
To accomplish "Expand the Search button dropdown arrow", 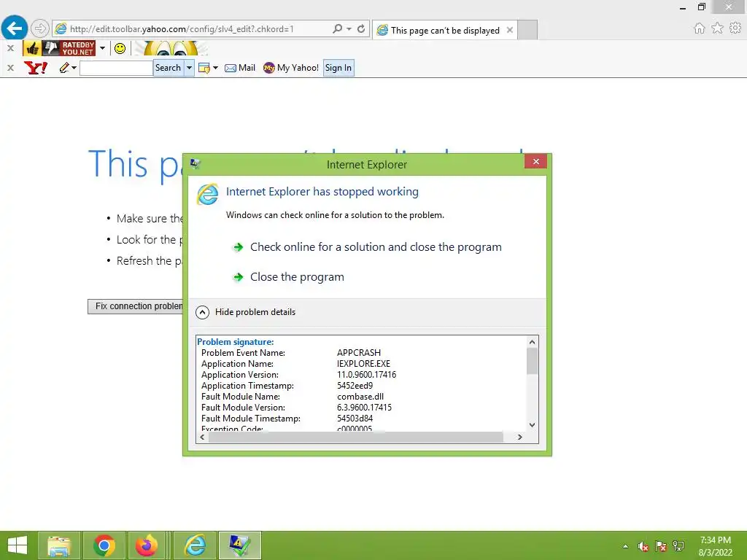I will point(189,68).
